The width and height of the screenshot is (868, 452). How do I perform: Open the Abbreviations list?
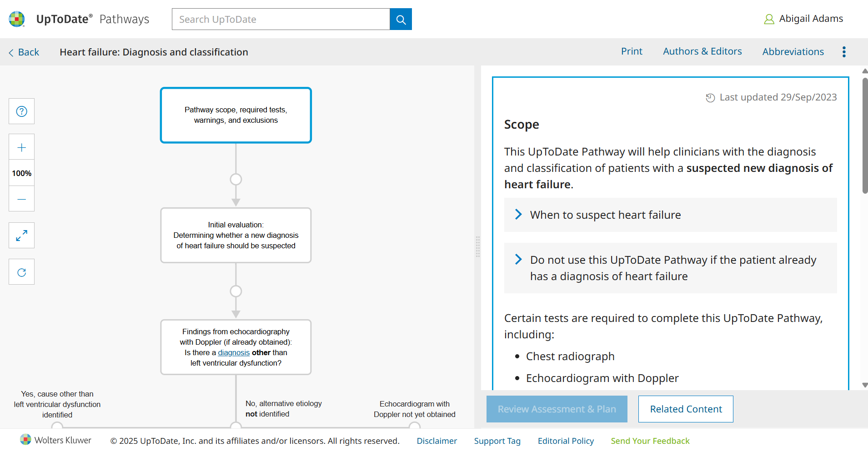click(793, 52)
